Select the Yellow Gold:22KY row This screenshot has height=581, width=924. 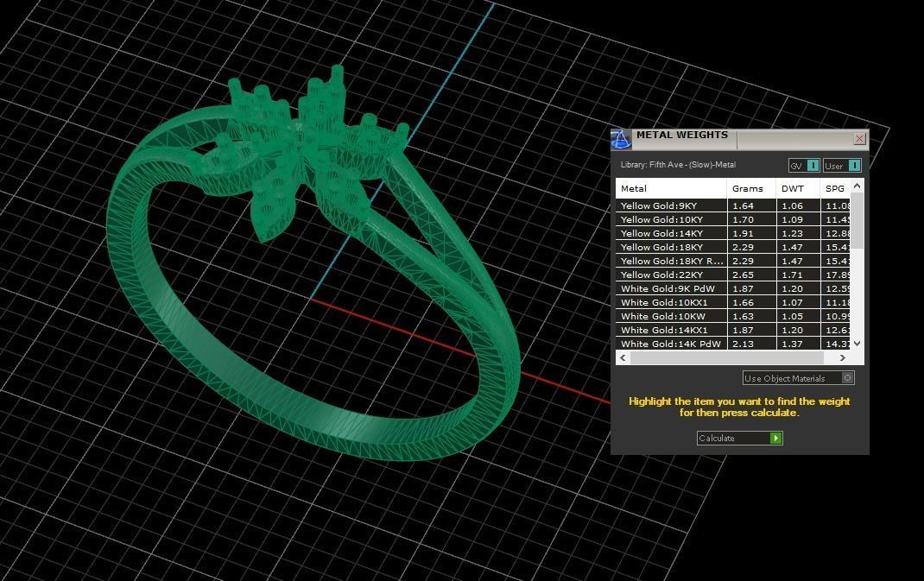tap(734, 275)
